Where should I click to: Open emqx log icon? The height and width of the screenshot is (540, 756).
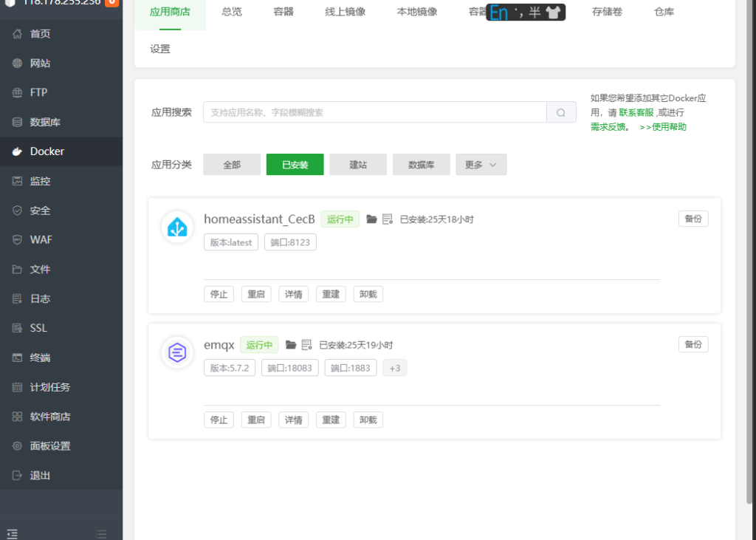[x=306, y=344]
